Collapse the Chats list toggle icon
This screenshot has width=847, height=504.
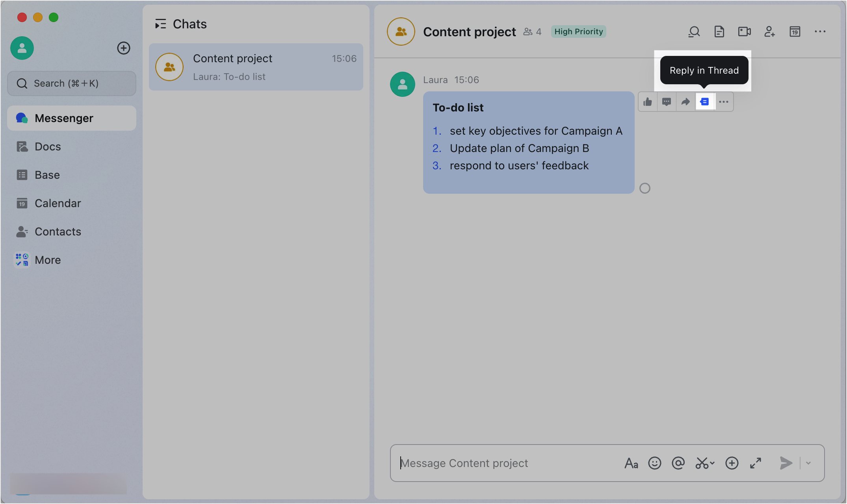(160, 24)
